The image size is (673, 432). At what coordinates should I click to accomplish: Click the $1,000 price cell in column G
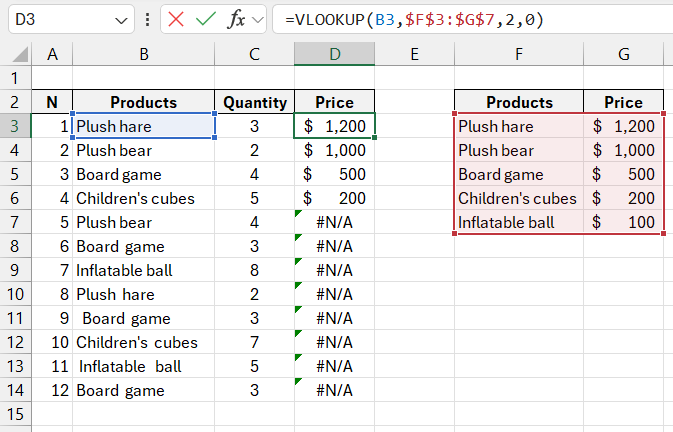click(x=624, y=150)
